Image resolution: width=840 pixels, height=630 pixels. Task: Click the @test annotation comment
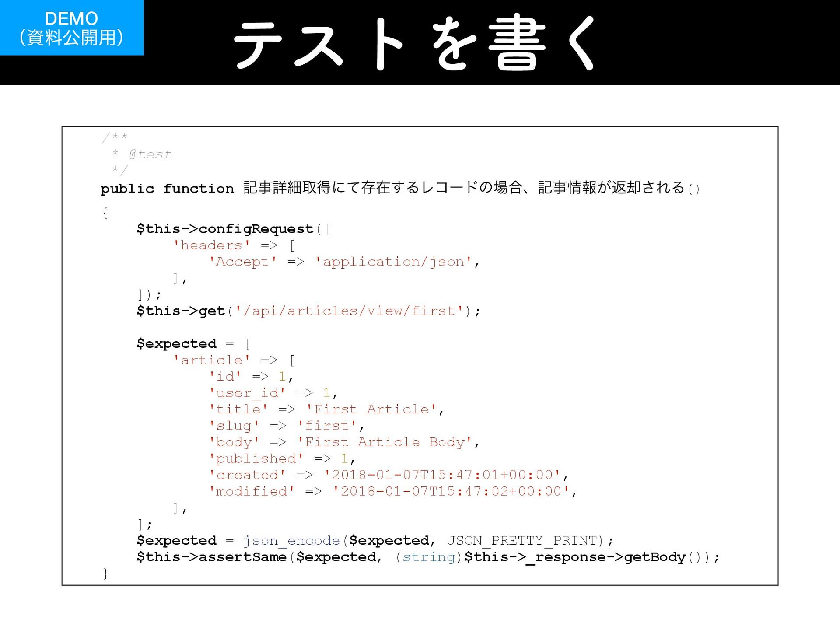click(150, 154)
